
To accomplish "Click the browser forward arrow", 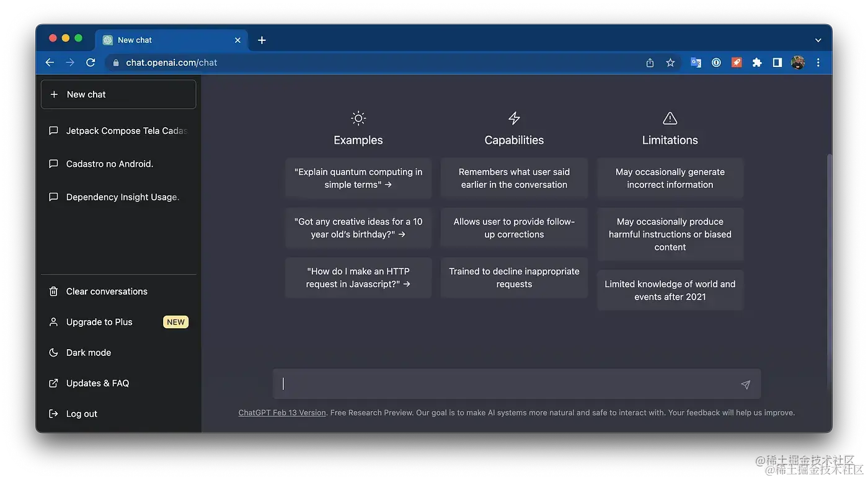I will click(x=70, y=63).
